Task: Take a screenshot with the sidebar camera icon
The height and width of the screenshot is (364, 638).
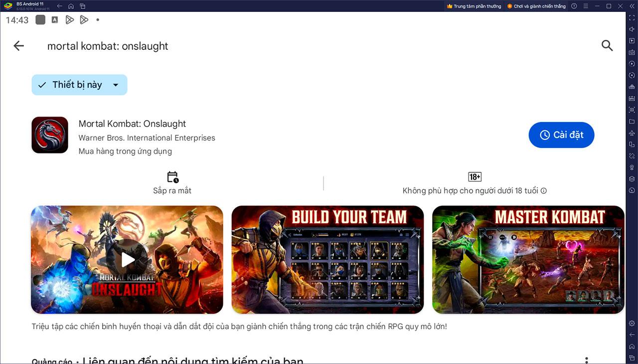Action: coord(632,110)
